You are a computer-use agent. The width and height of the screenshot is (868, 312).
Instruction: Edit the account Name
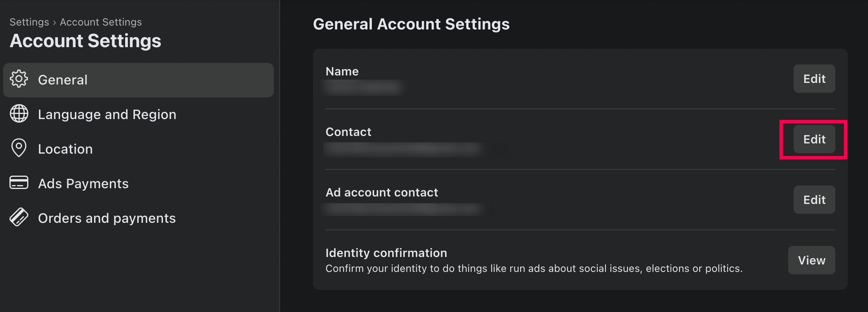click(814, 79)
